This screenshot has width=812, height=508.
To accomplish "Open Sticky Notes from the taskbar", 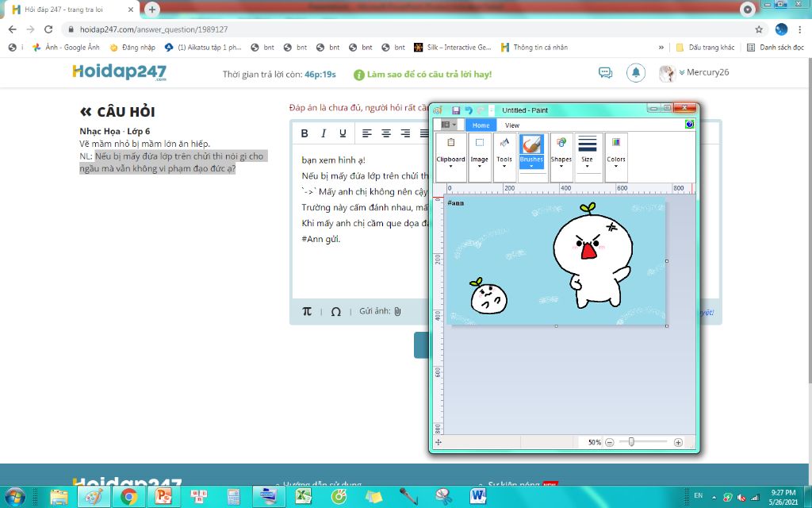I will 373,497.
